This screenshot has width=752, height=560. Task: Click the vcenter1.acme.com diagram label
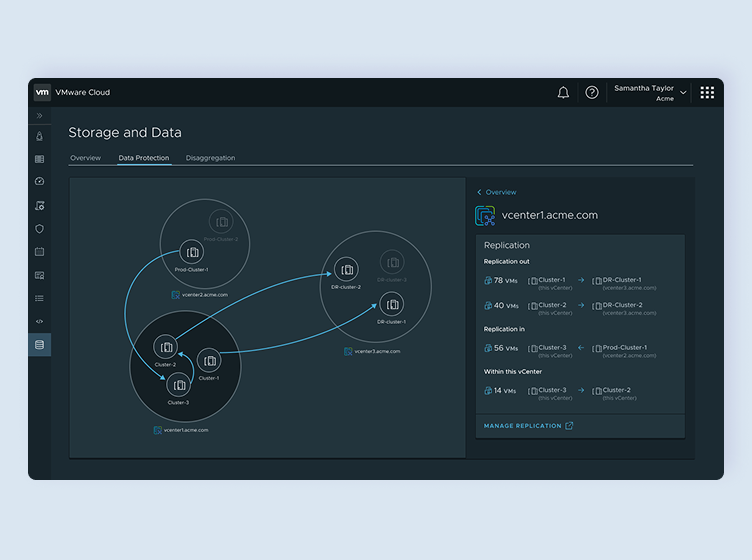click(181, 430)
